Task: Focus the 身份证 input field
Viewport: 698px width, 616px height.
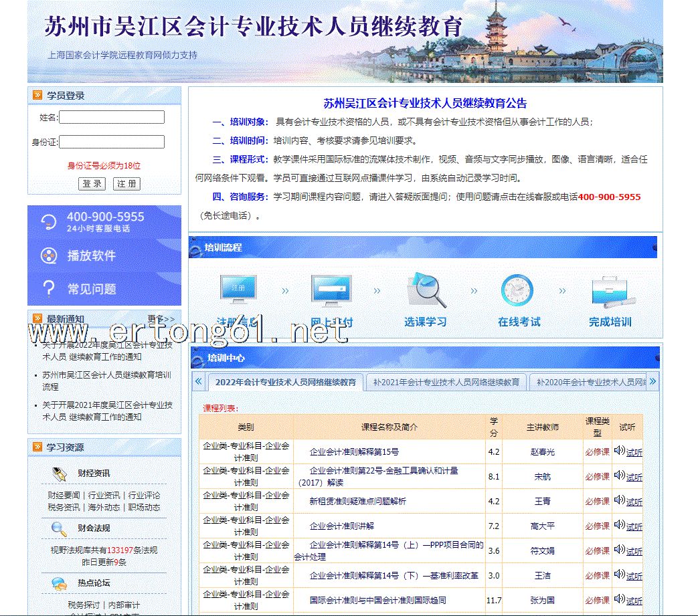Action: [112, 142]
